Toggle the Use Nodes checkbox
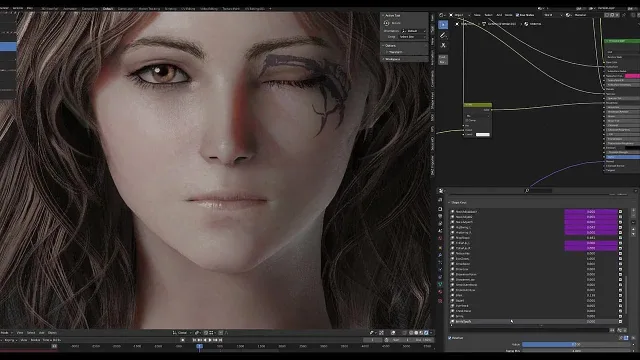Viewport: 640px width, 360px height. coord(518,15)
